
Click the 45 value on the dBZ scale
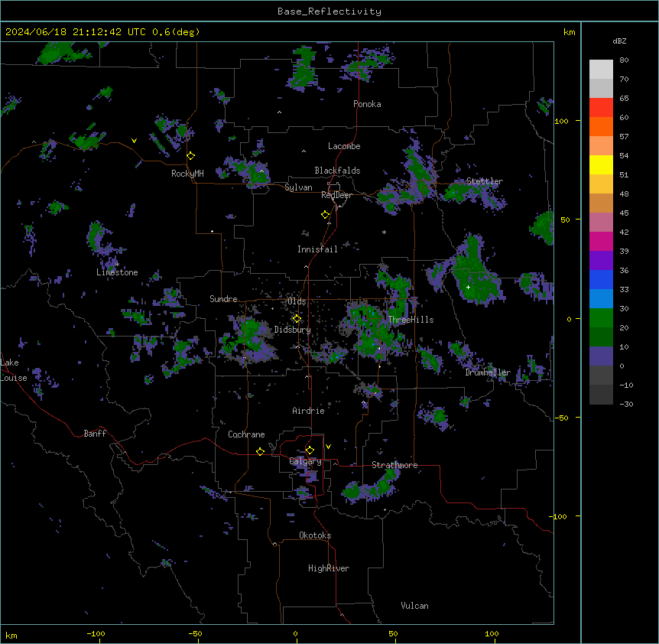pos(624,213)
